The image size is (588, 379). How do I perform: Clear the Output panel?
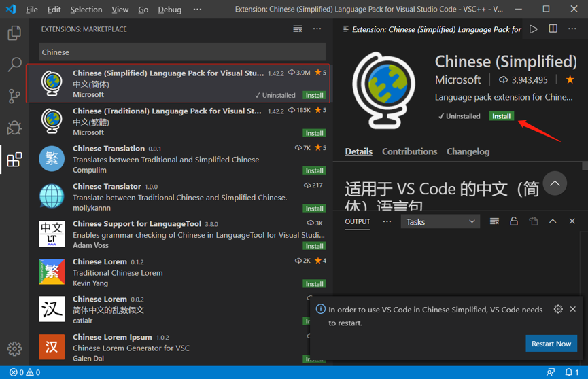(494, 221)
